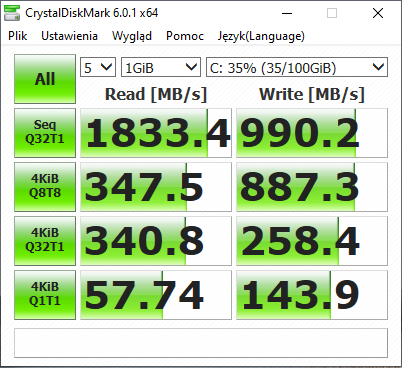Click the 4KiB Q32T1 read value 340.8

[x=156, y=241]
